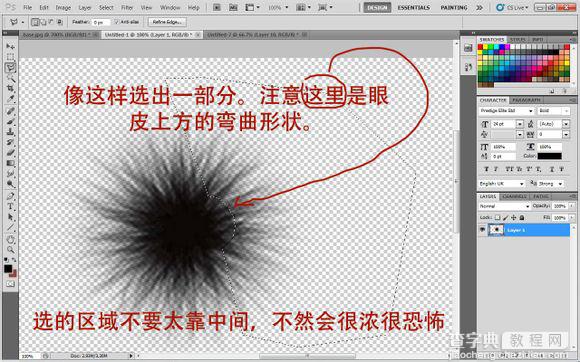Toggle Quick Mask mode

pyautogui.click(x=10, y=284)
